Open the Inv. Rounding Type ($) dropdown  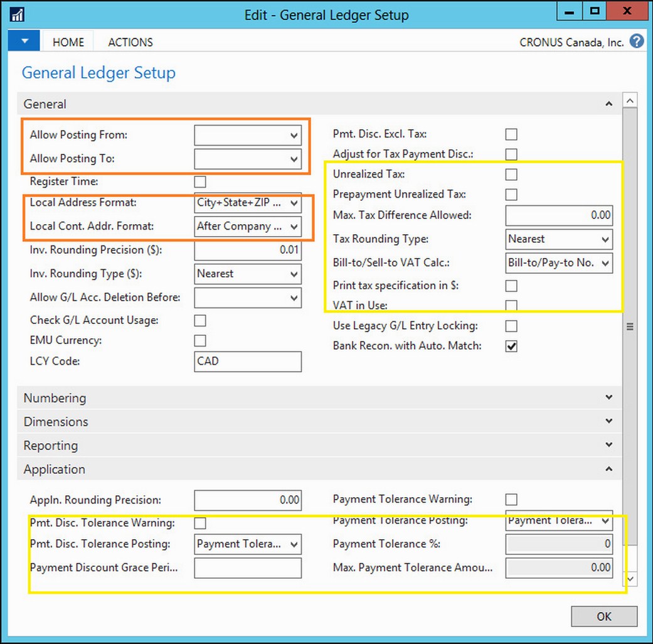(x=294, y=274)
